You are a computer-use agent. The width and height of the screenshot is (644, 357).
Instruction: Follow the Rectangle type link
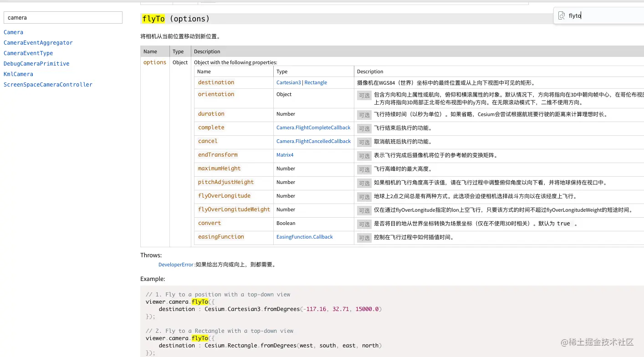coord(316,82)
